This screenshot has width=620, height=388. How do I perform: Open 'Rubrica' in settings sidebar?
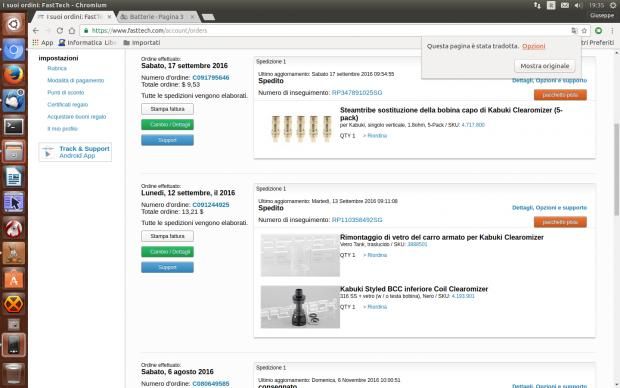tap(57, 68)
